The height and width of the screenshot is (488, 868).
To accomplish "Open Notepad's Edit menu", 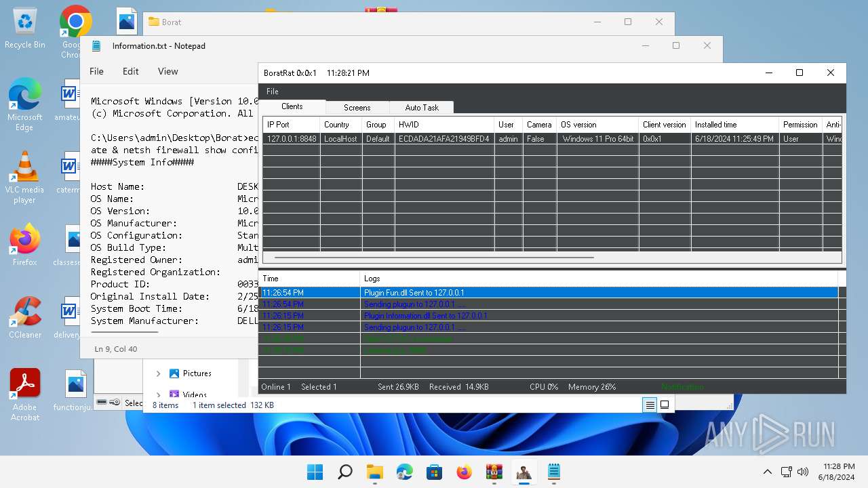I will click(131, 71).
